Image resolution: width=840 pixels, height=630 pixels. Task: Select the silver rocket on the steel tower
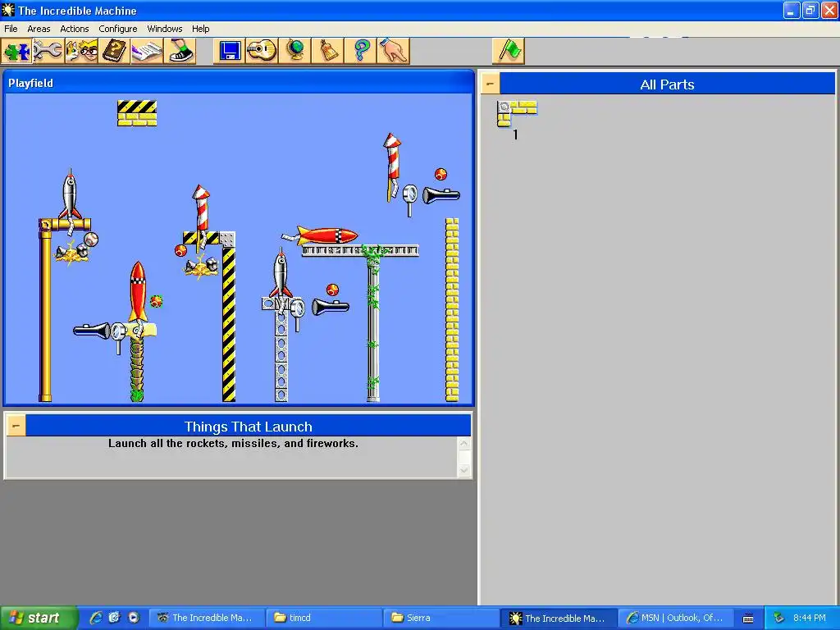[281, 275]
